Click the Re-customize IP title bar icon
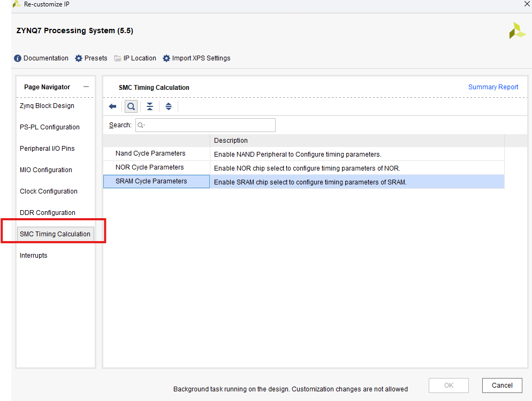 pyautogui.click(x=17, y=4)
